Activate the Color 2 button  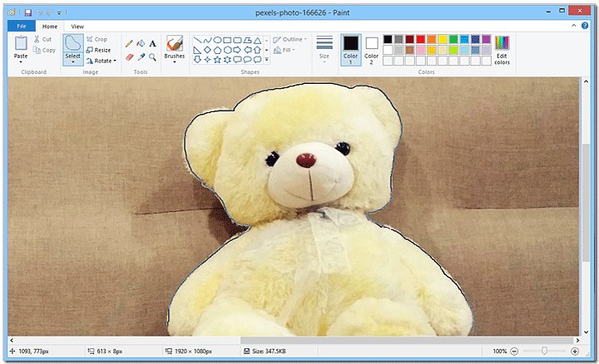[371, 50]
